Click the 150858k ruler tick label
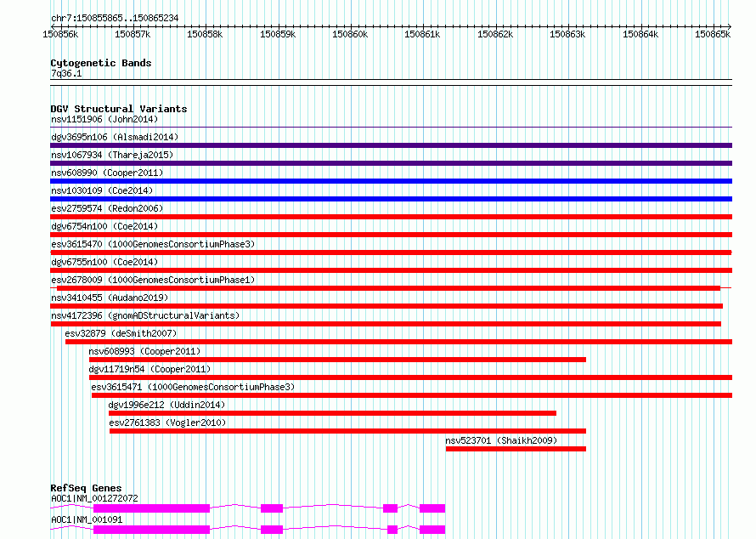This screenshot has width=756, height=539. [x=205, y=34]
